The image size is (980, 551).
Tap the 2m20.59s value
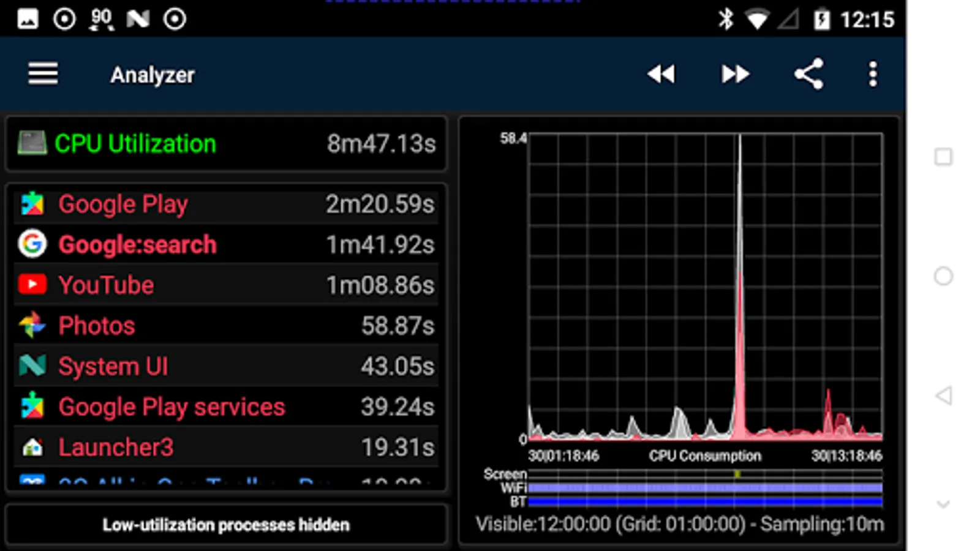(380, 204)
